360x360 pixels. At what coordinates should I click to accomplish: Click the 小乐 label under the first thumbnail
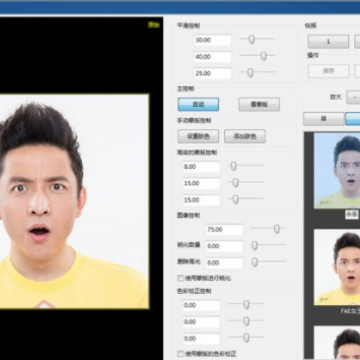tap(352, 215)
